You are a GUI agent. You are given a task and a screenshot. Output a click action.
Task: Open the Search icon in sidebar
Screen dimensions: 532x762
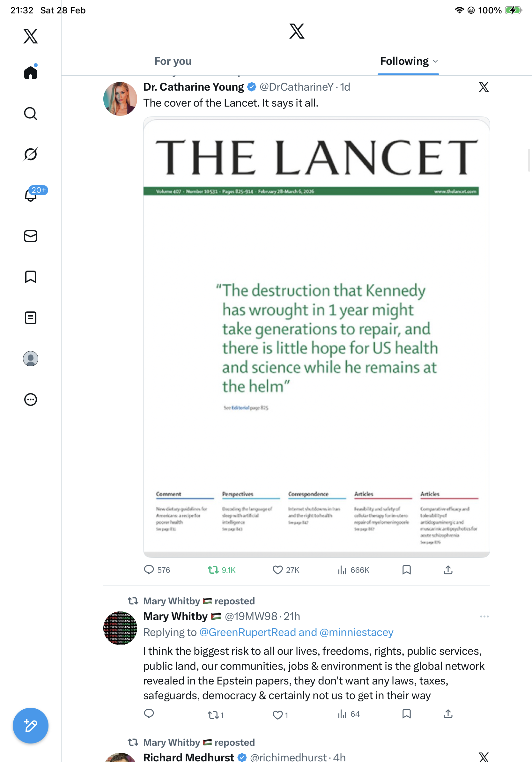[31, 114]
